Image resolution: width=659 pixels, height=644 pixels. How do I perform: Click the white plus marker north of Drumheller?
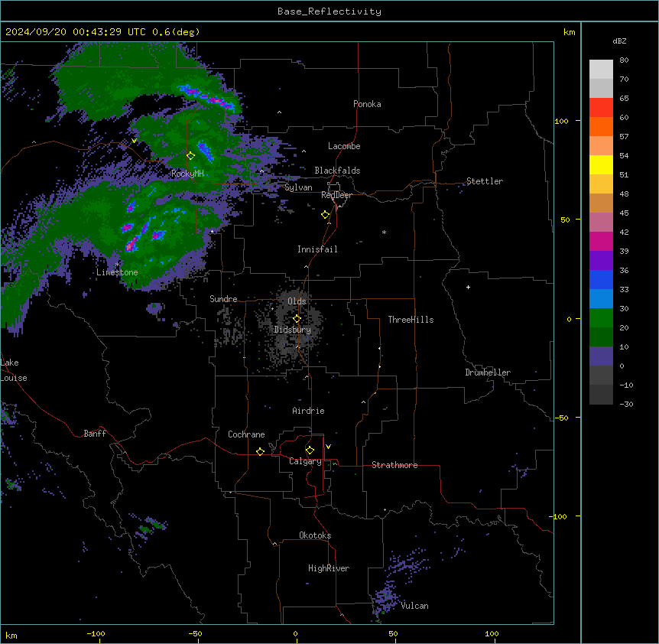point(468,287)
